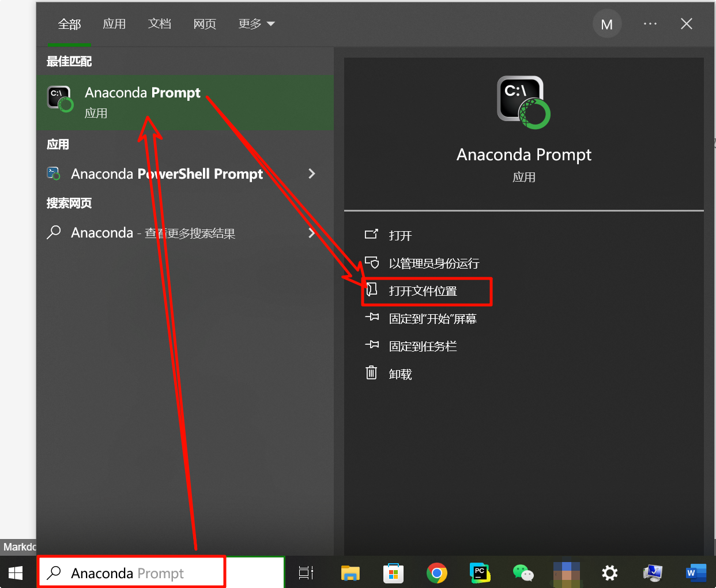Open Microsoft Store from the taskbar
The height and width of the screenshot is (588, 716).
click(x=393, y=572)
